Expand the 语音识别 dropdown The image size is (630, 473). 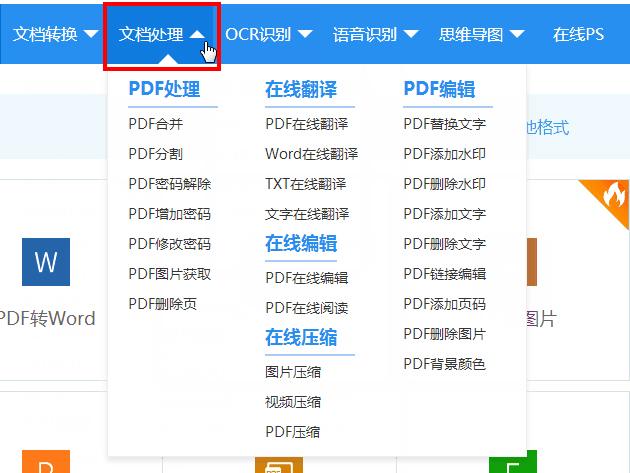375,34
